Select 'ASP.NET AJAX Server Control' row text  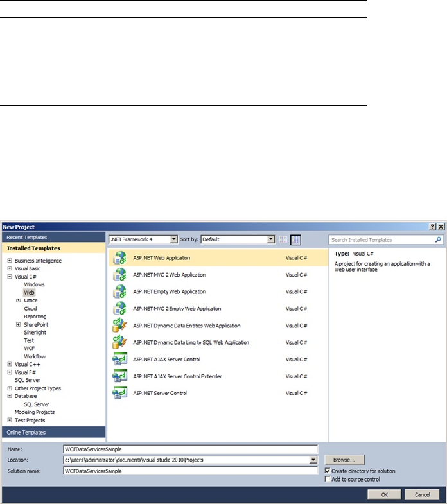point(167,360)
